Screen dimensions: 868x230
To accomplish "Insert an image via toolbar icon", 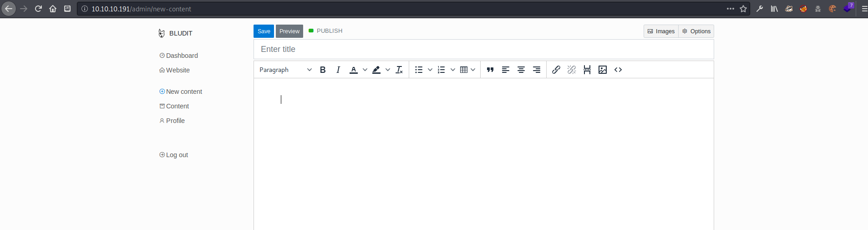I will click(x=603, y=70).
